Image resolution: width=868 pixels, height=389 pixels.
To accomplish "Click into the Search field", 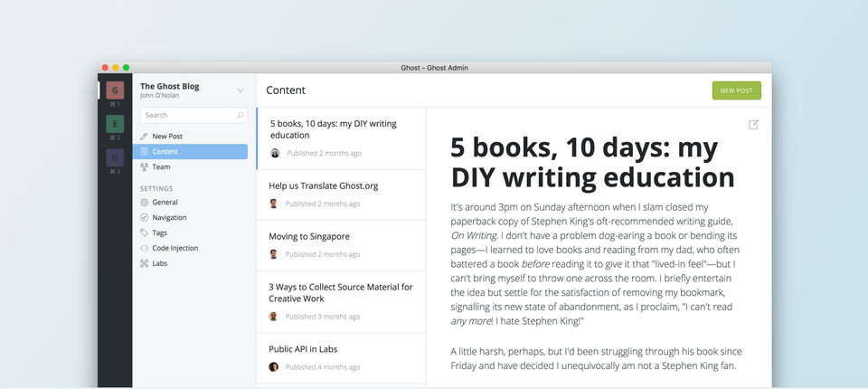I will click(193, 115).
